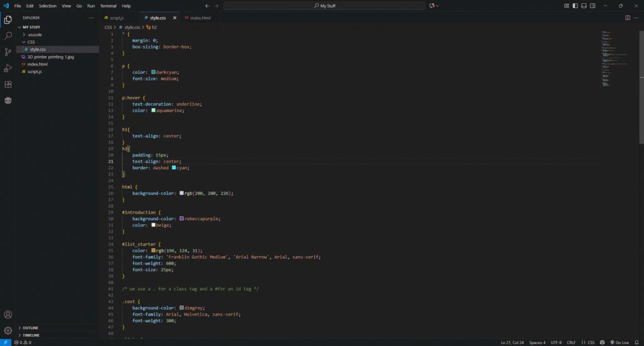Open the Manage gear menu
The image size is (644, 346).
8,330
